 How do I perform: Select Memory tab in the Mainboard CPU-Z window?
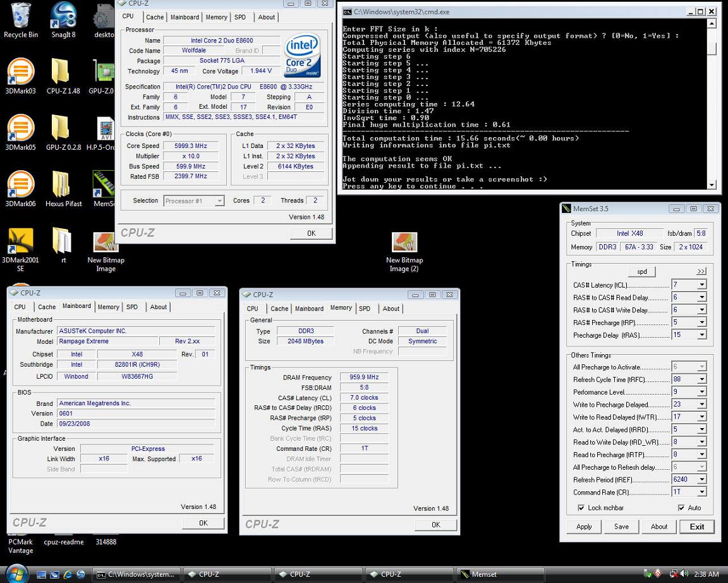(108, 307)
